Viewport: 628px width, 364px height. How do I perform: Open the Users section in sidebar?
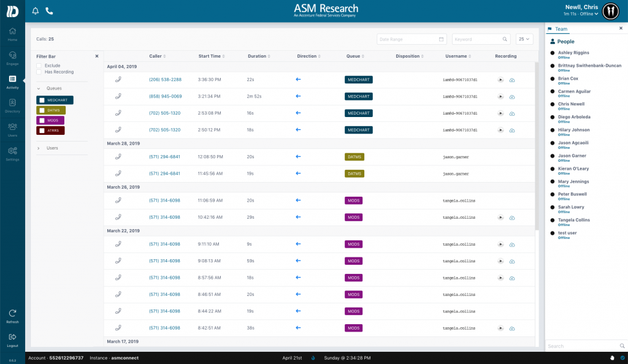coord(12,130)
